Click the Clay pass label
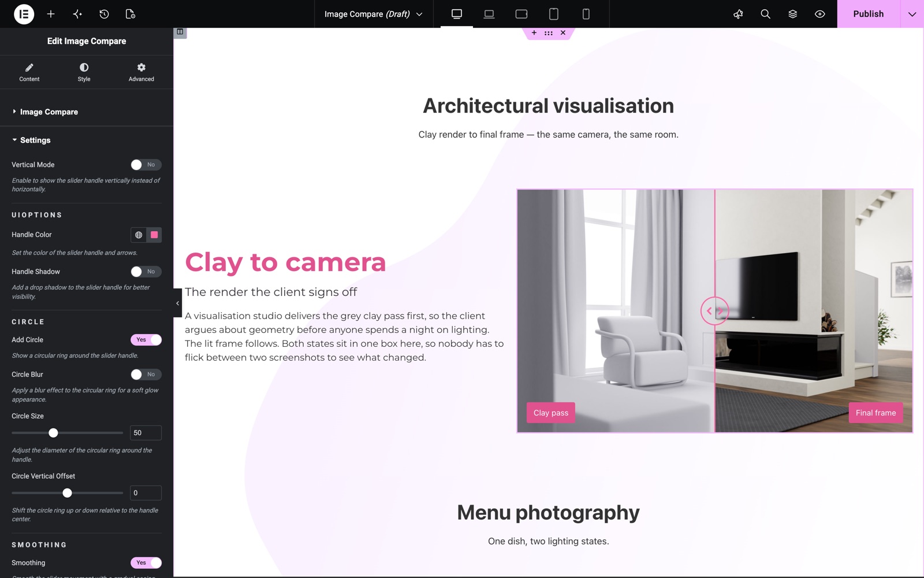The image size is (924, 578). pos(551,413)
